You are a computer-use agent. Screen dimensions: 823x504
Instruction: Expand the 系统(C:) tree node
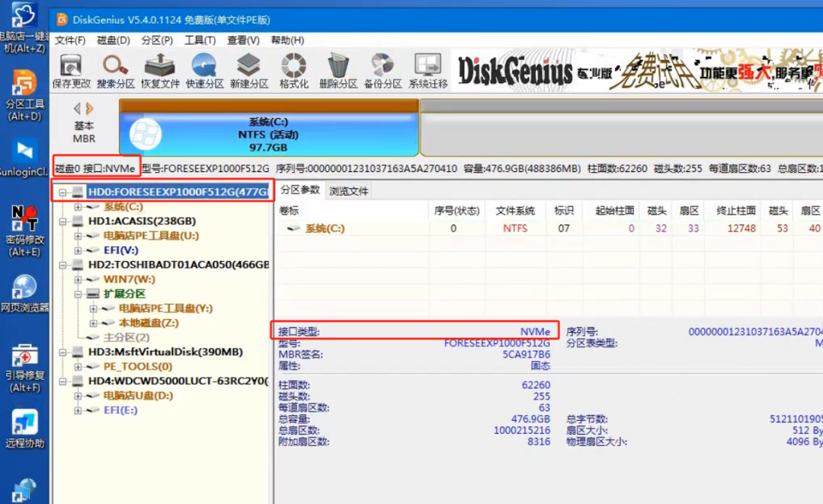point(78,206)
